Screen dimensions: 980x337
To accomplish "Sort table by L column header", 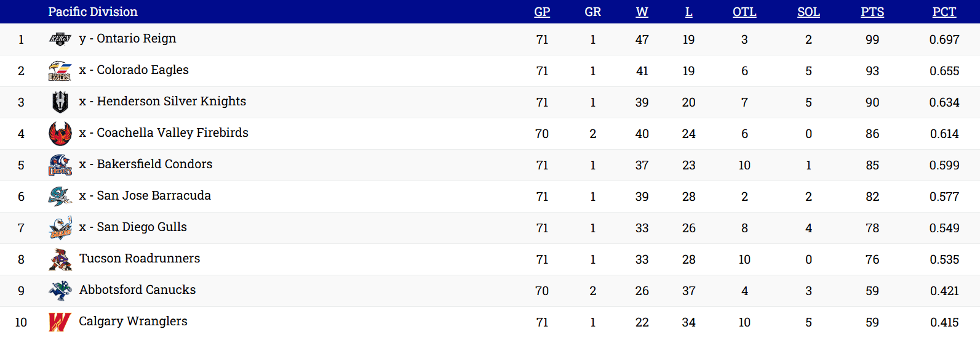I will point(688,12).
